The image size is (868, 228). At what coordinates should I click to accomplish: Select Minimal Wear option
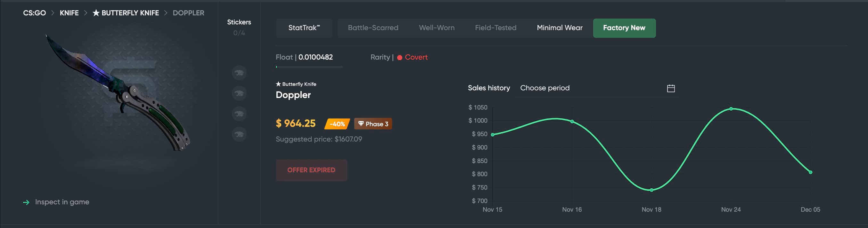[x=559, y=28]
